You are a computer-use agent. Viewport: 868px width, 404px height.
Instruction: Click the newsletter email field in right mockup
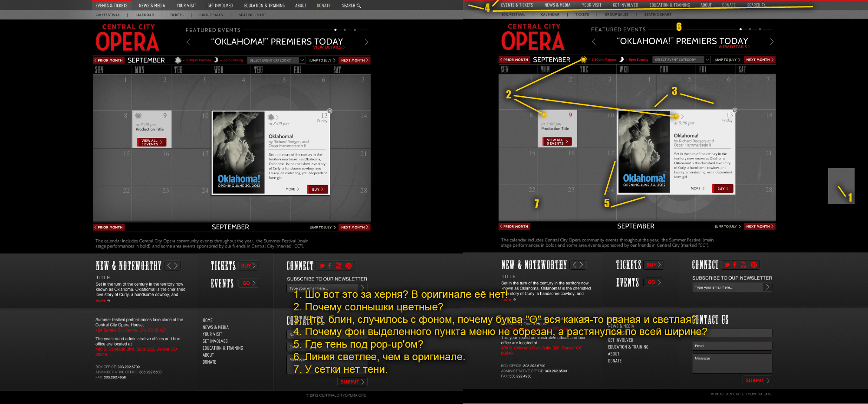(728, 287)
